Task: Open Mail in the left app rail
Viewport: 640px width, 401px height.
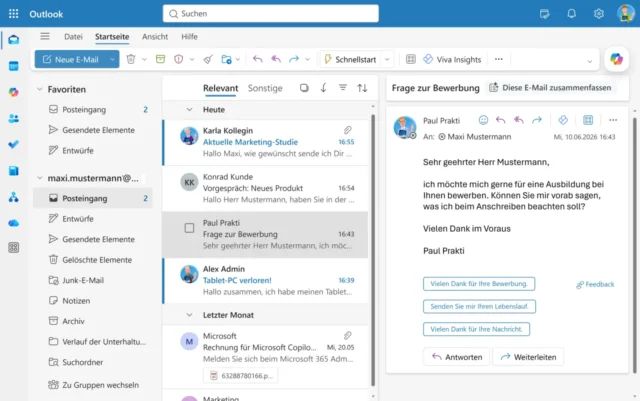Action: coord(13,40)
